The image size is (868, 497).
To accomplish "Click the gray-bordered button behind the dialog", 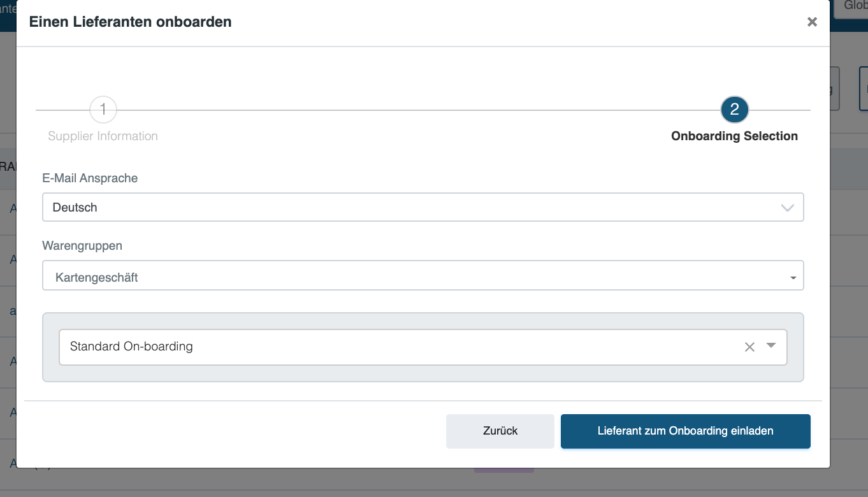I will tap(835, 89).
